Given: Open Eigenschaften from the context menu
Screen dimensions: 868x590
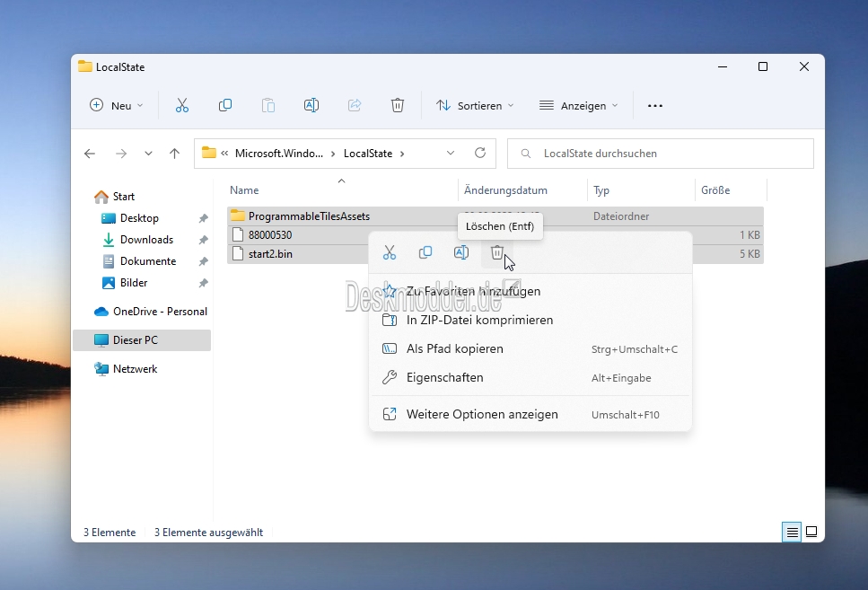Looking at the screenshot, I should 530,378.
